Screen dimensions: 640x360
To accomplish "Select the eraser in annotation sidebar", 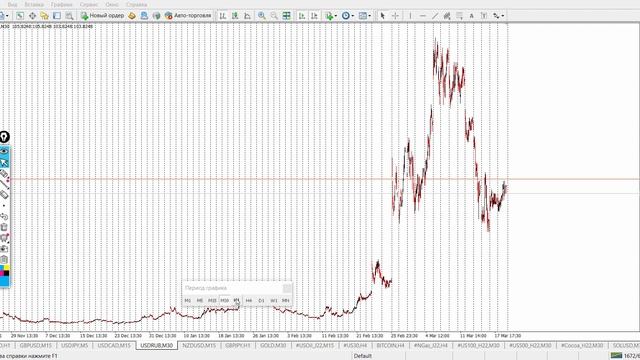I will (x=4, y=195).
